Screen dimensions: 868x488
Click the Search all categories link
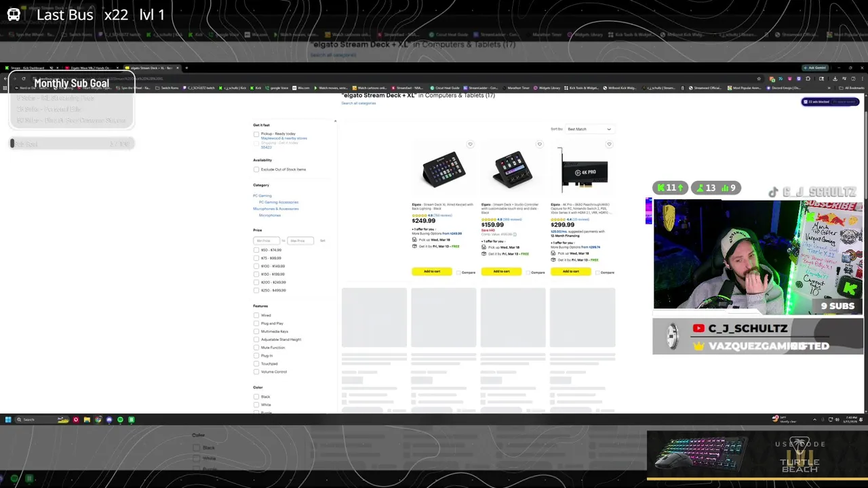pos(358,103)
